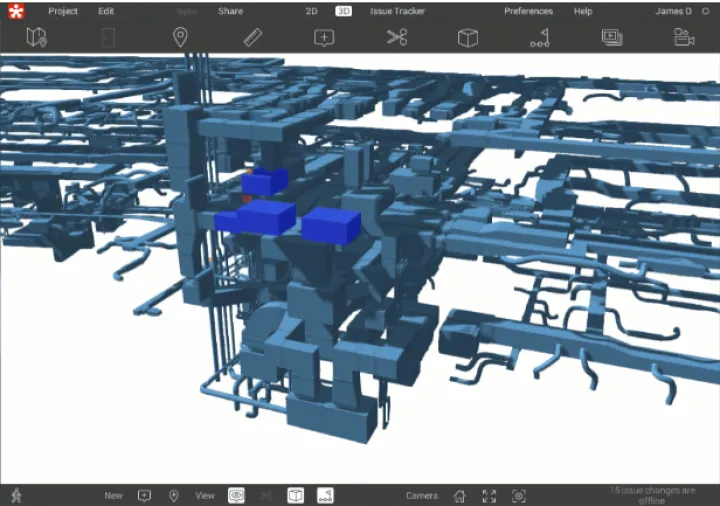Open the Edit menu
Image resolution: width=720 pixels, height=506 pixels.
pos(106,11)
